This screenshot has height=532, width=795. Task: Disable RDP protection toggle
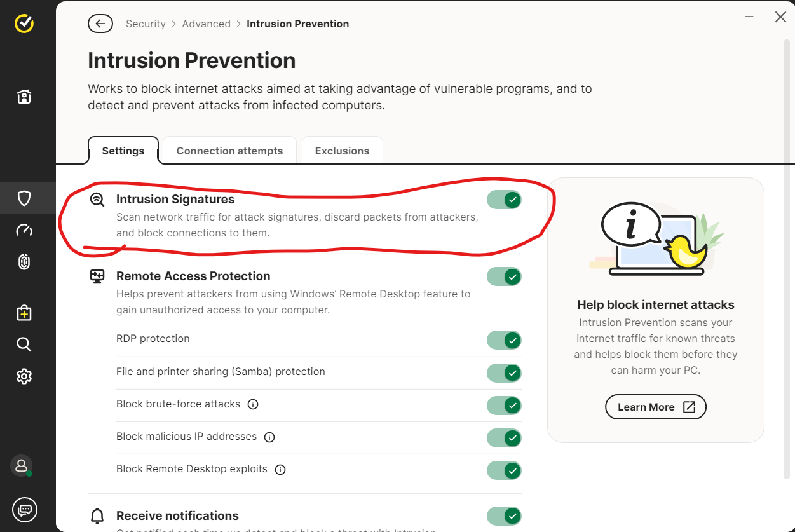(x=505, y=340)
